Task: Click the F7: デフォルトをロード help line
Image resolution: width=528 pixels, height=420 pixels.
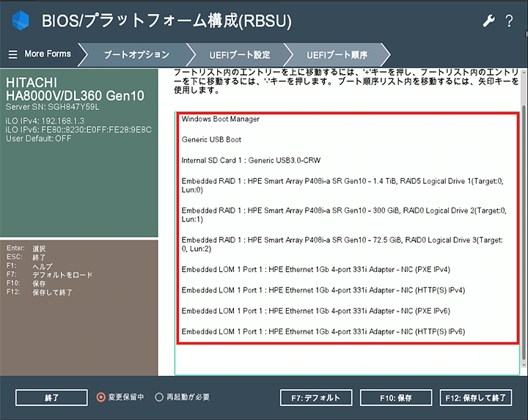Action: tap(49, 275)
